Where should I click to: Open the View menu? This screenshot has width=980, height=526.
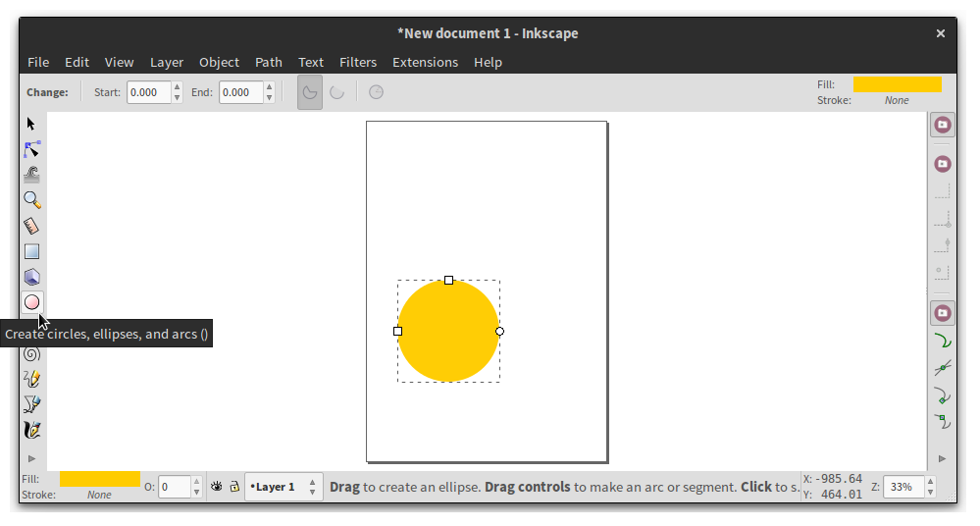[120, 63]
